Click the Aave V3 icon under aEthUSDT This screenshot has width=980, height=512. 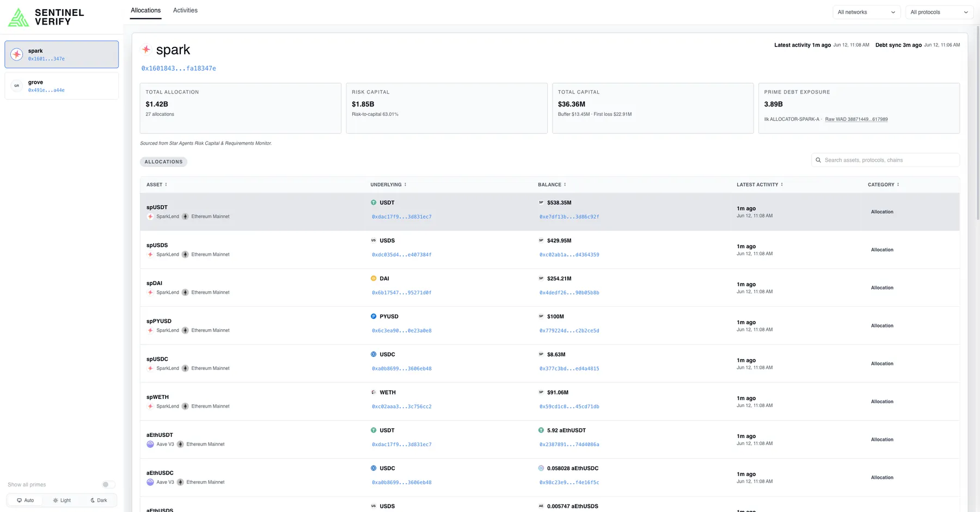pyautogui.click(x=150, y=445)
